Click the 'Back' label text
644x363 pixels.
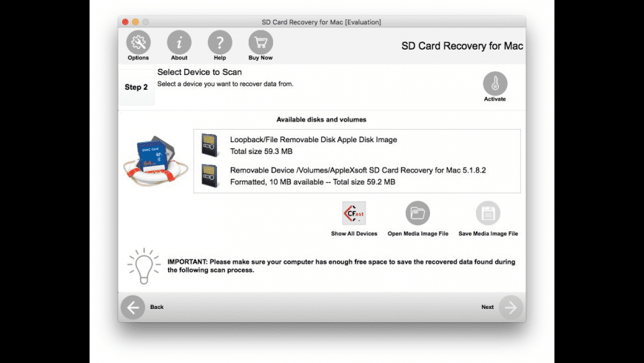point(156,307)
